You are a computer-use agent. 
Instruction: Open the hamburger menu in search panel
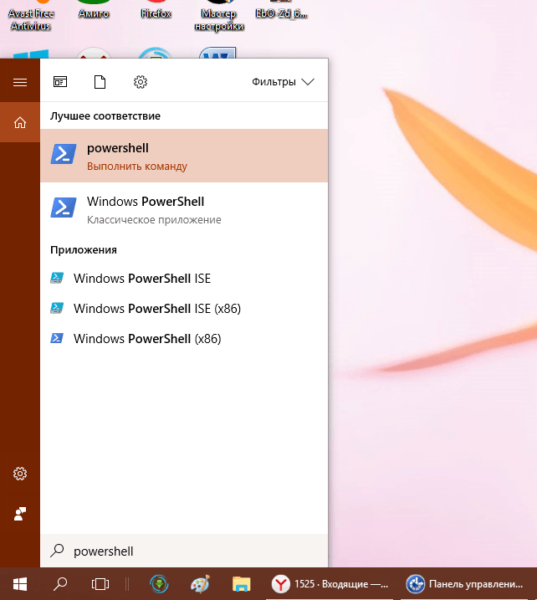(20, 82)
